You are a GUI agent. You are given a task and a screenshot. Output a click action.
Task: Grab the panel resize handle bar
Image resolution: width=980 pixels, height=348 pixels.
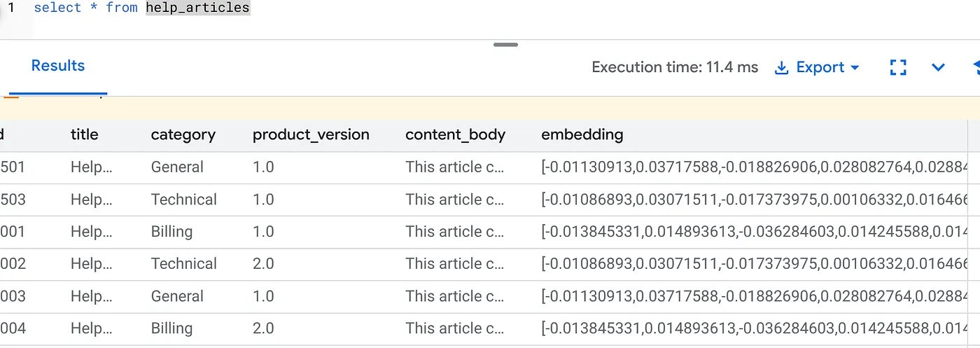505,45
